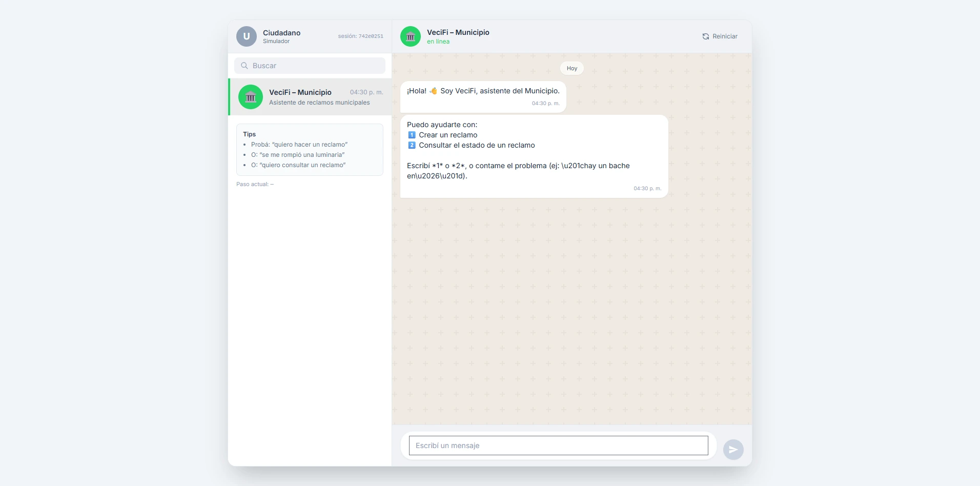
Task: Open the VeciFi – Municipio conversation
Action: tap(311, 97)
